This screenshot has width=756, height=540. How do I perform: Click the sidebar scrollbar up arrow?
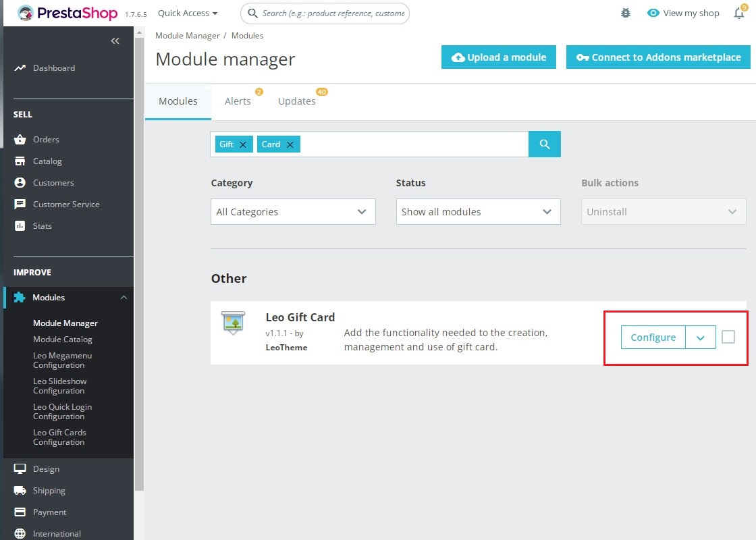pos(139,33)
